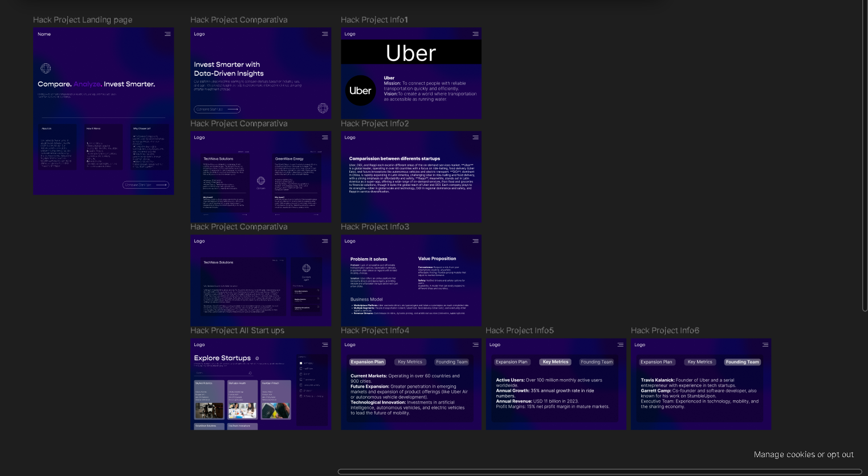Click the Value Proposition heading
The image size is (868, 476).
[437, 258]
